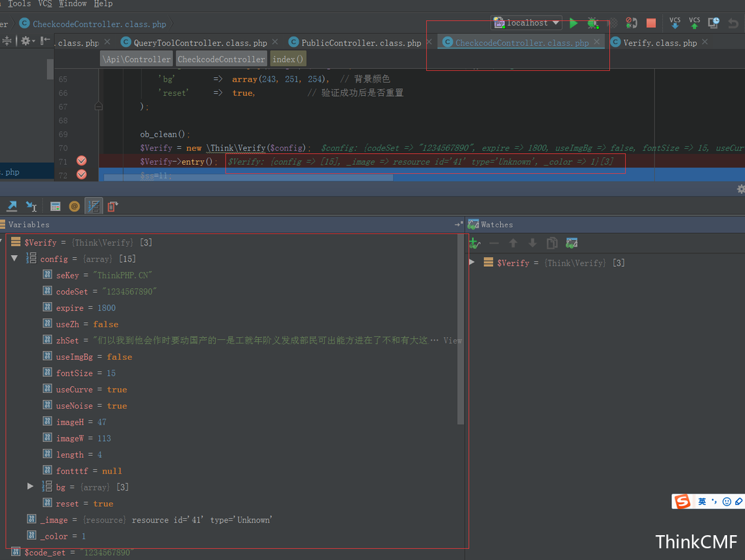The width and height of the screenshot is (745, 560).
Task: Click the CheckcodeController breadcrumb
Action: pos(221,59)
